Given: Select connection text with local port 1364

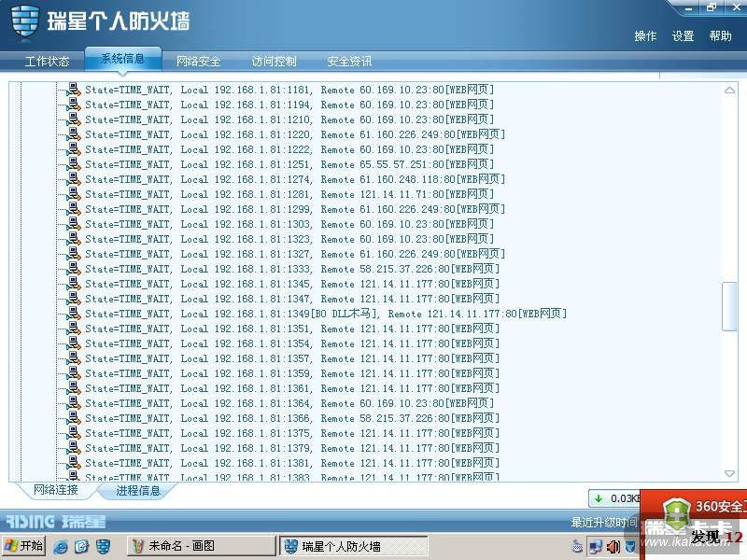Looking at the screenshot, I should coord(289,403).
